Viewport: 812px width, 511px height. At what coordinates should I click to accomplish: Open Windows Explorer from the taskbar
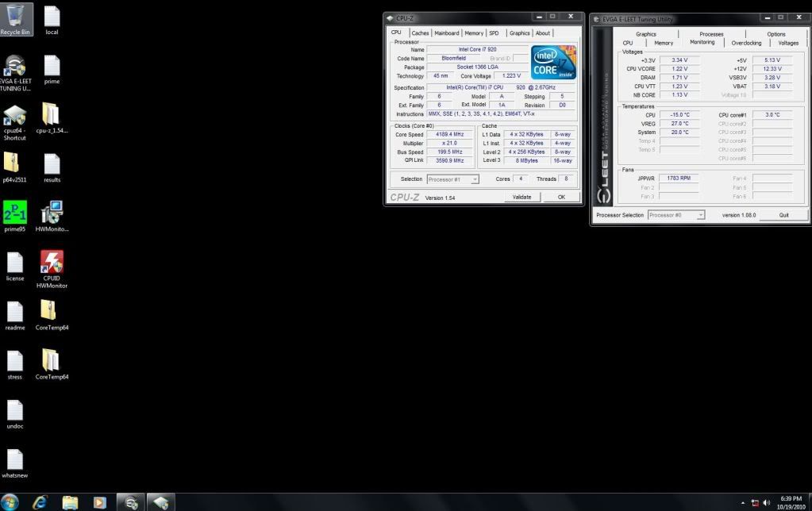(70, 502)
